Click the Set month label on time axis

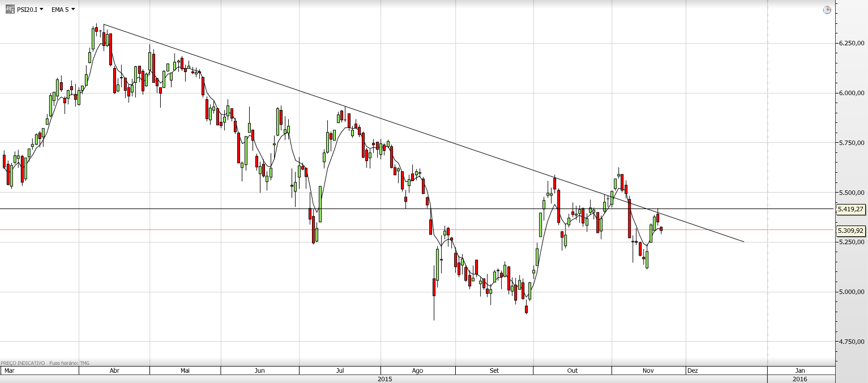[x=494, y=371]
